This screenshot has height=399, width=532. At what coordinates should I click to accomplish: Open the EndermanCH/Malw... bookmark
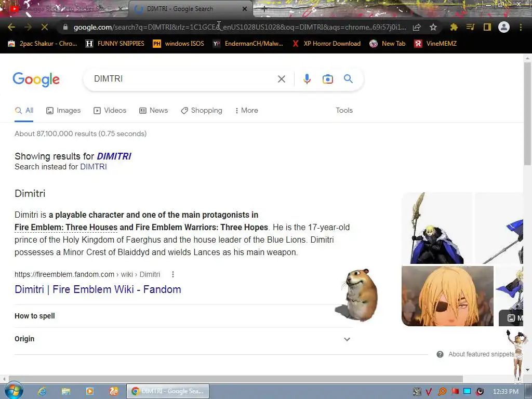tap(248, 44)
